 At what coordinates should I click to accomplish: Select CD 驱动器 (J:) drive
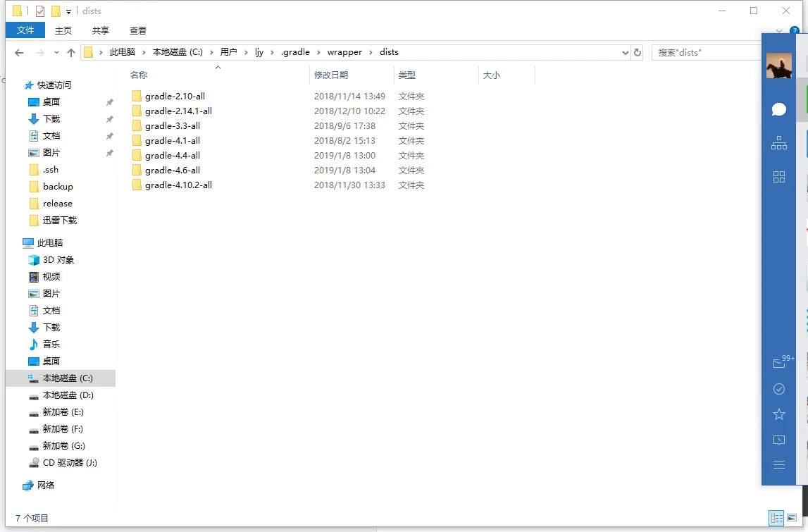tap(70, 463)
